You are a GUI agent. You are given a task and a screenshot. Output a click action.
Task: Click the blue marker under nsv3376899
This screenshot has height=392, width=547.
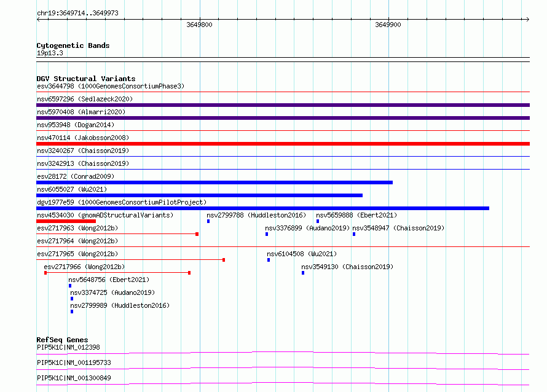tap(267, 234)
